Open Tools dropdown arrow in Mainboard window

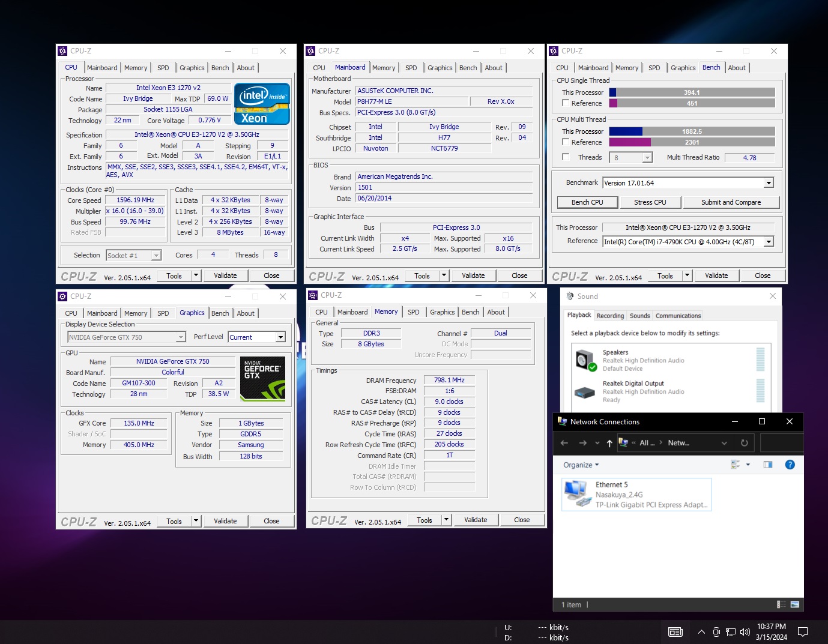pos(444,275)
